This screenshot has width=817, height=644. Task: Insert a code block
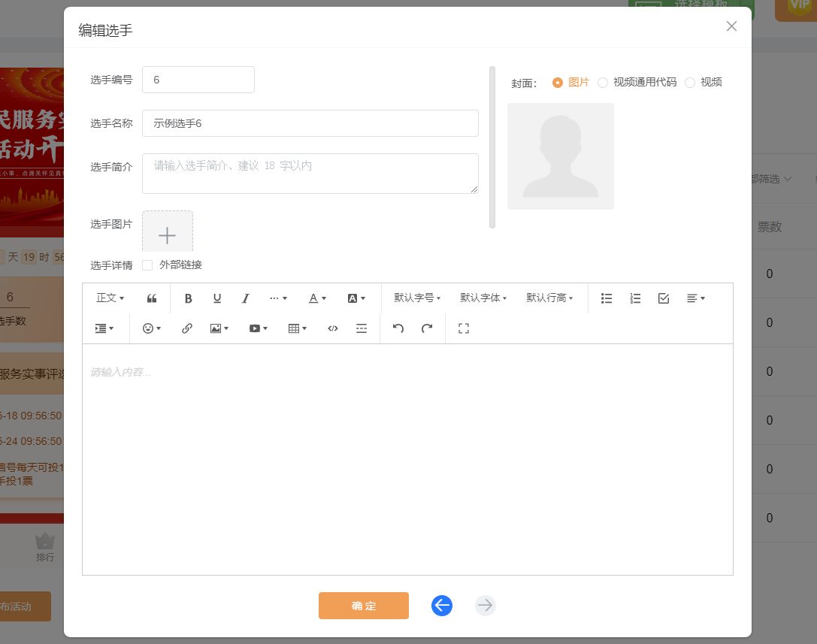pos(333,328)
